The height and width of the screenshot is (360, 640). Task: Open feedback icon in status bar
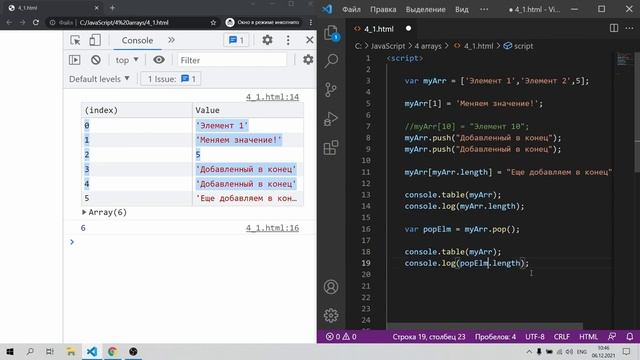[x=612, y=337]
